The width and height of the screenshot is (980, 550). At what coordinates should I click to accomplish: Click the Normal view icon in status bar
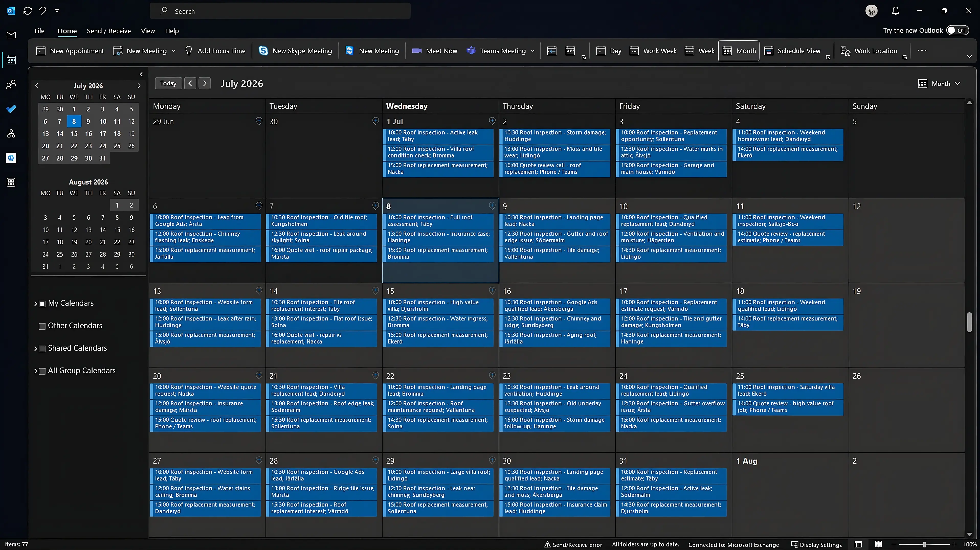(858, 544)
